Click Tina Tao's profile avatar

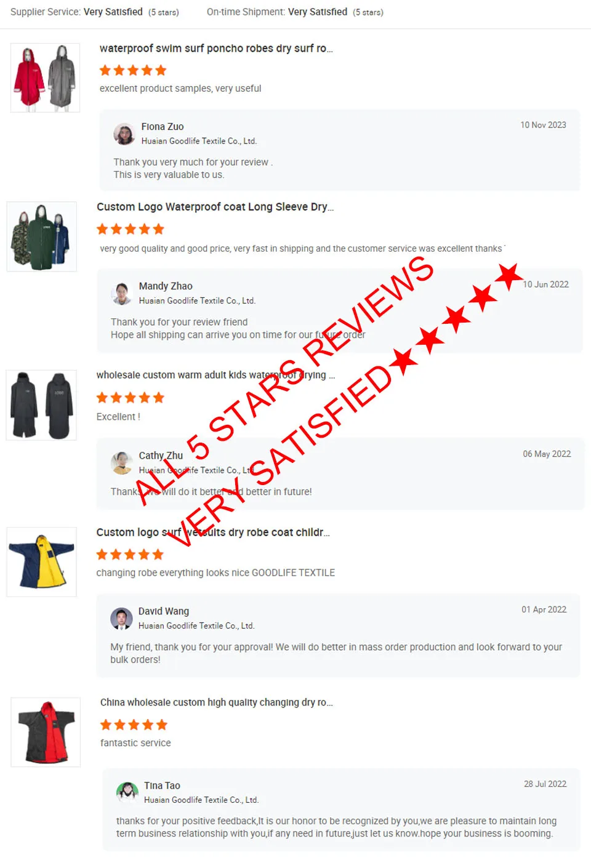tap(127, 792)
